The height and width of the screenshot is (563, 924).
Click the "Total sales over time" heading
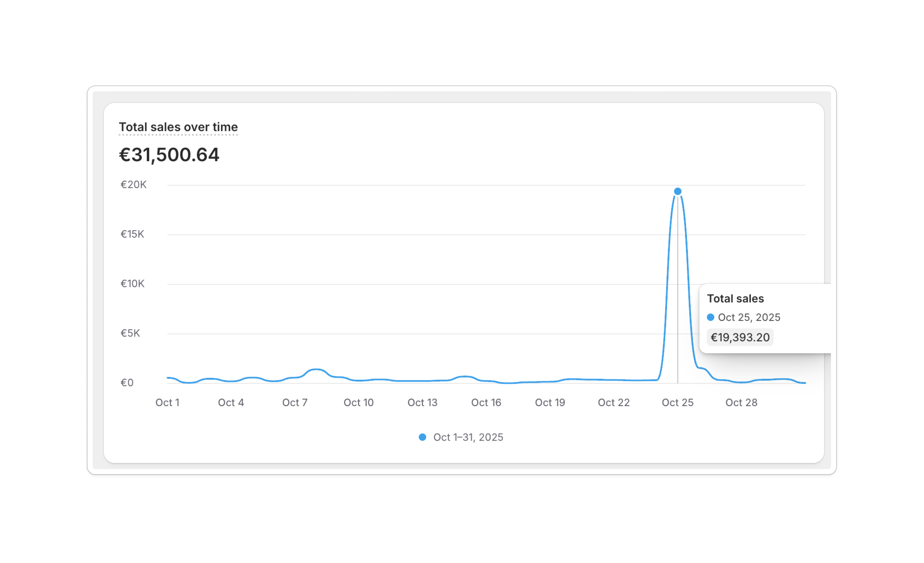point(178,127)
